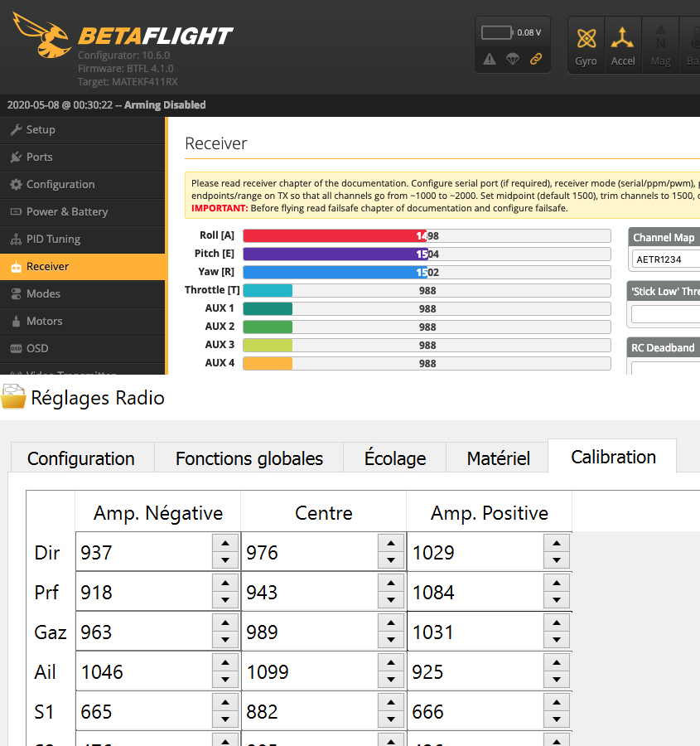Click the failsafe parachute status icon
Viewport: 700px width, 746px height.
[513, 59]
